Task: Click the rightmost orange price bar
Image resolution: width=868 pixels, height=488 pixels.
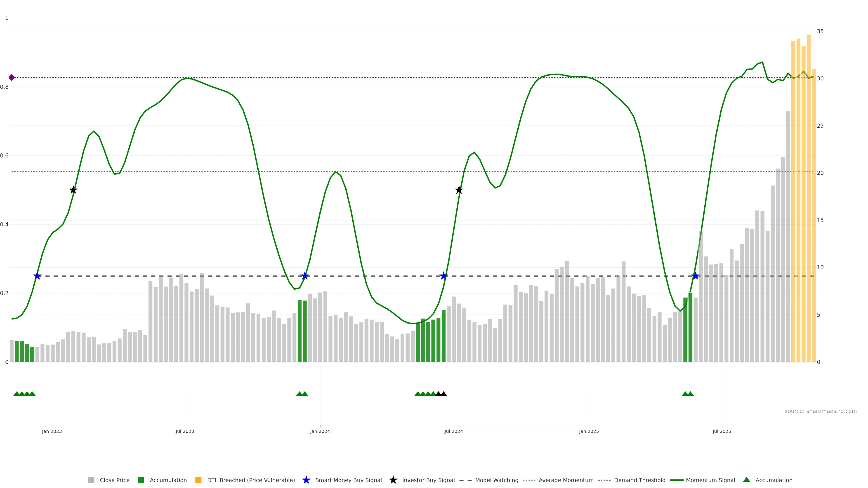Action: (814, 216)
